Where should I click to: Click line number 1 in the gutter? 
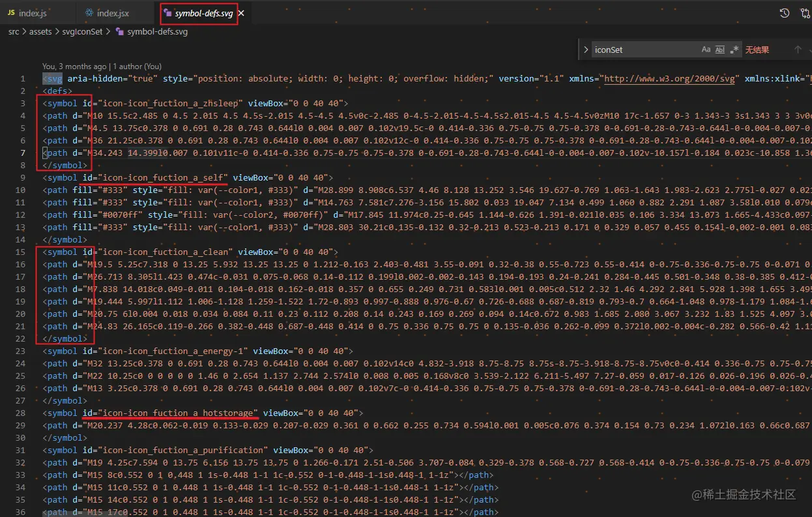22,78
